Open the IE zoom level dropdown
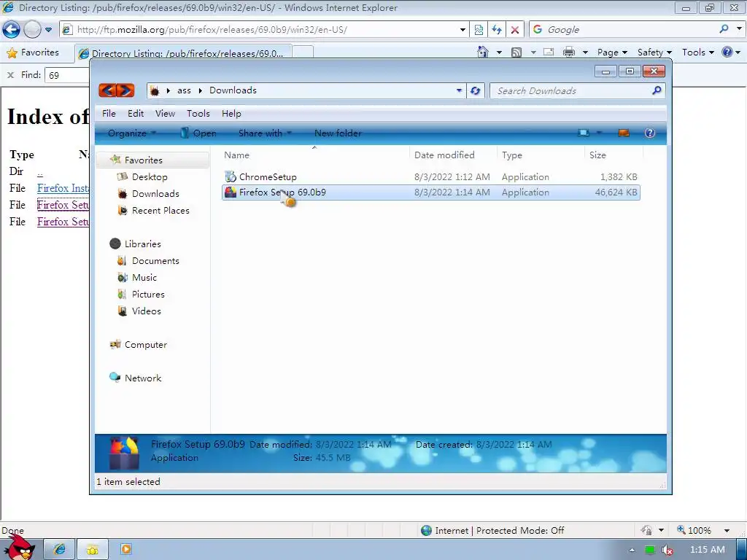The image size is (747, 560). 727,530
